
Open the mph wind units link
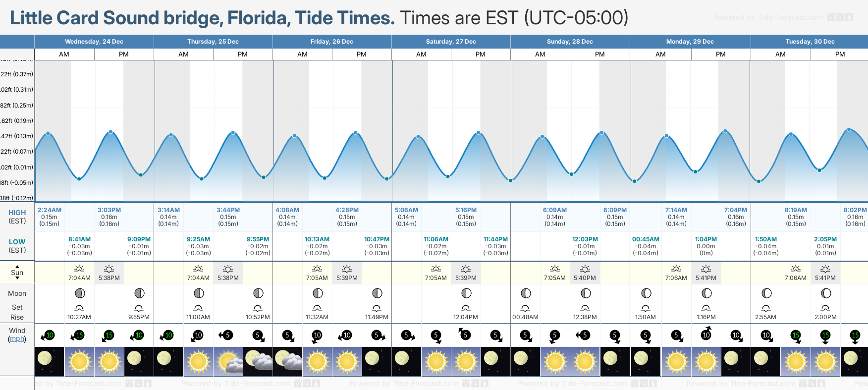coord(17,339)
